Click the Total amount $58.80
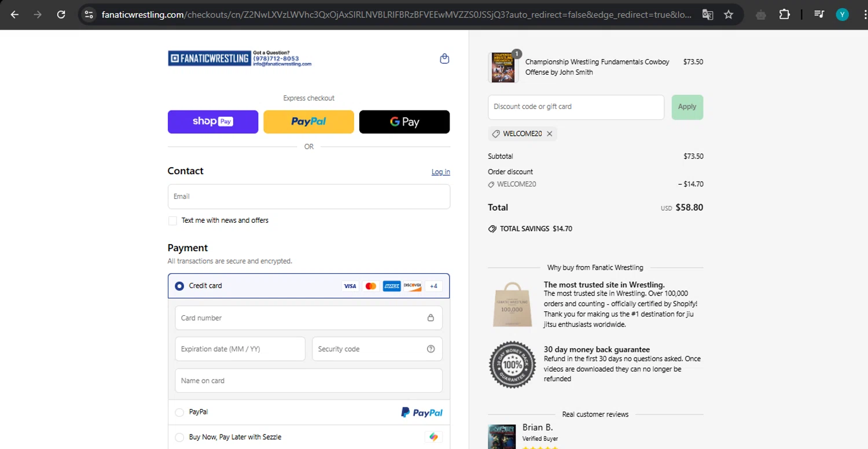868x449 pixels. pos(689,208)
